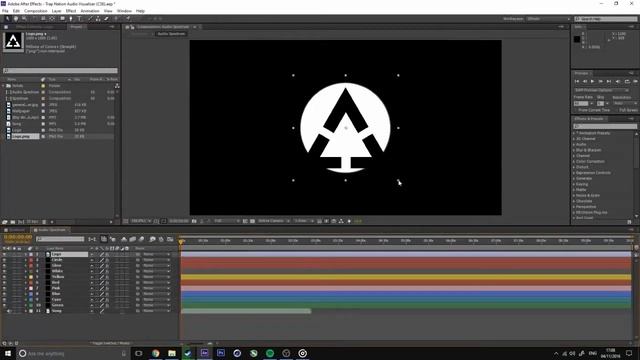This screenshot has width=640, height=360.
Task: Open the Resolution dropdown in Preview panel
Action: coord(624,104)
